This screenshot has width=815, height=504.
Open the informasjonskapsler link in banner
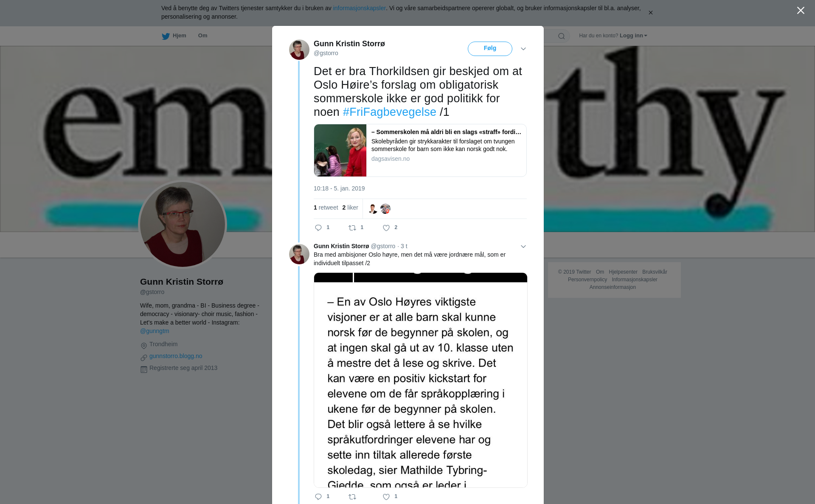pos(359,8)
